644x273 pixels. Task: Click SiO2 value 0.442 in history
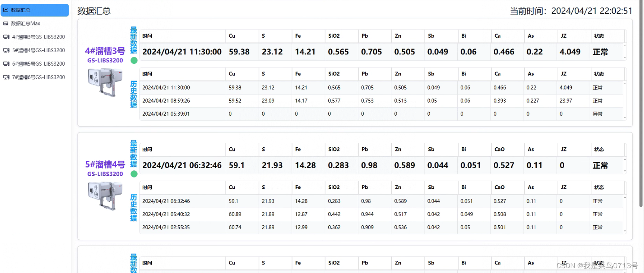(x=334, y=214)
